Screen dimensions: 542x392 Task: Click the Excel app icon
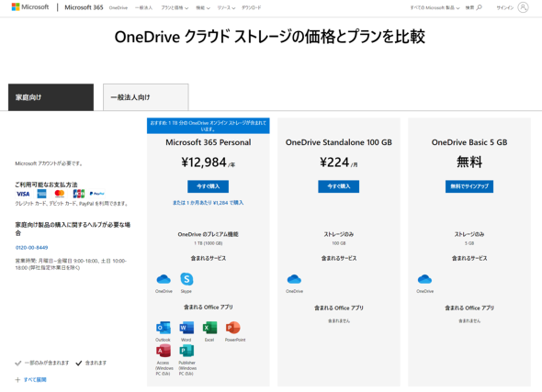point(209,328)
